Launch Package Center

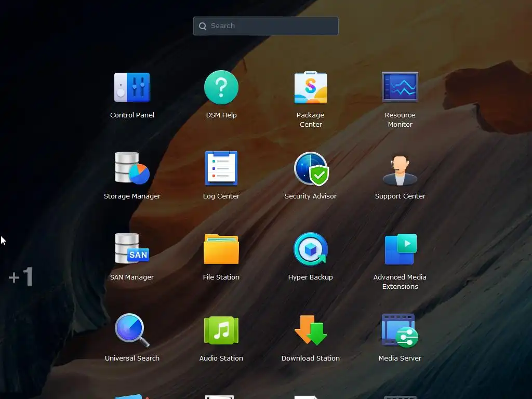pos(311,87)
